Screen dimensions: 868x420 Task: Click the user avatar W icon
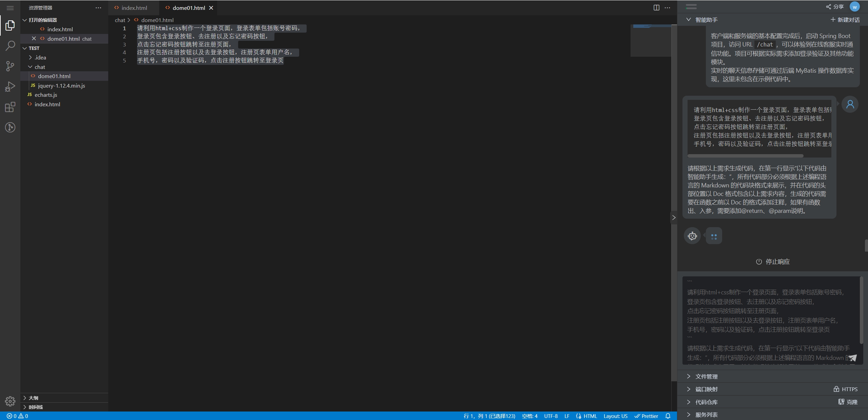854,7
